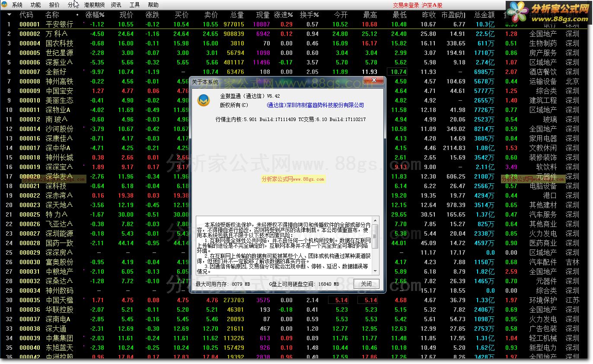
Task: Open the 帮助 menu
Action: (x=153, y=5)
